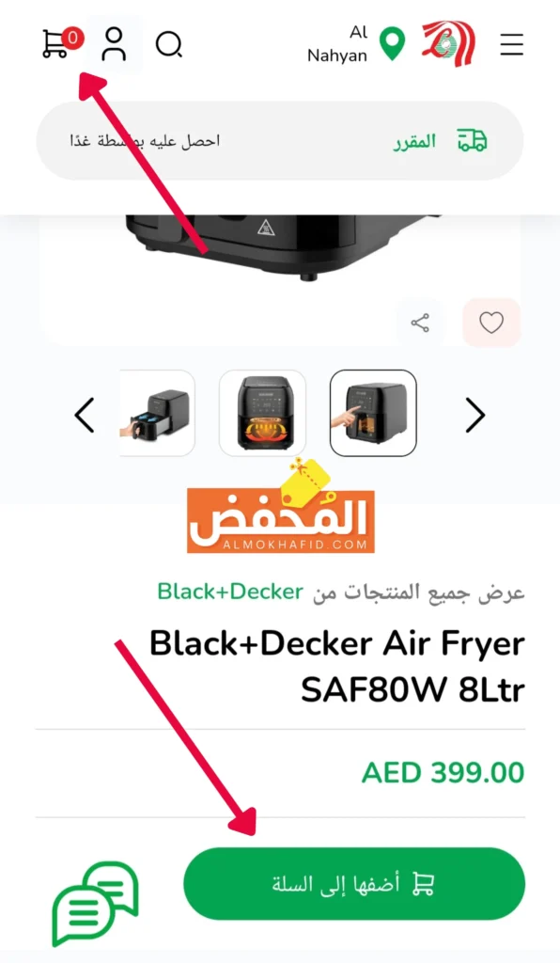Image resolution: width=560 pixels, height=963 pixels.
Task: Open Black+Decker brand products link
Action: [x=230, y=592]
